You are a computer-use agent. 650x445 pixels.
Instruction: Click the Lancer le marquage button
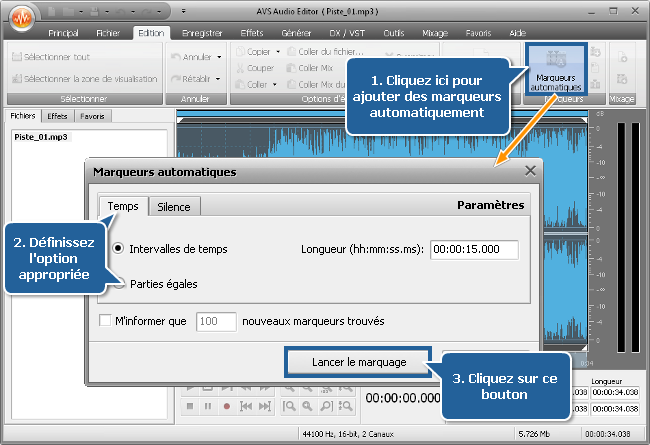pyautogui.click(x=358, y=361)
